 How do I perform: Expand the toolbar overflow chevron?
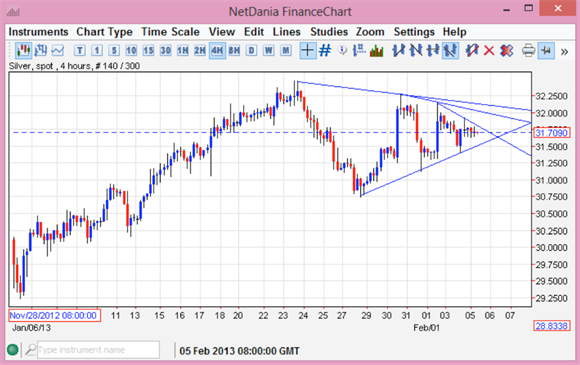564,51
